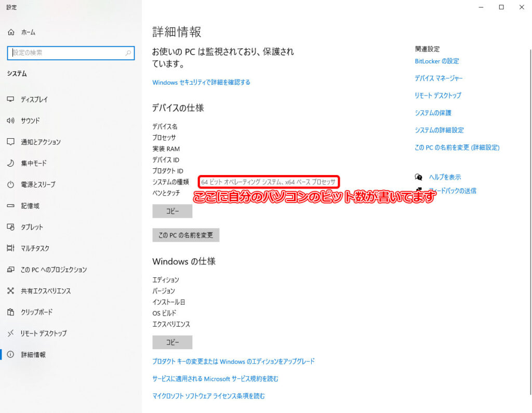Click the Clipboard icon

coord(11,312)
